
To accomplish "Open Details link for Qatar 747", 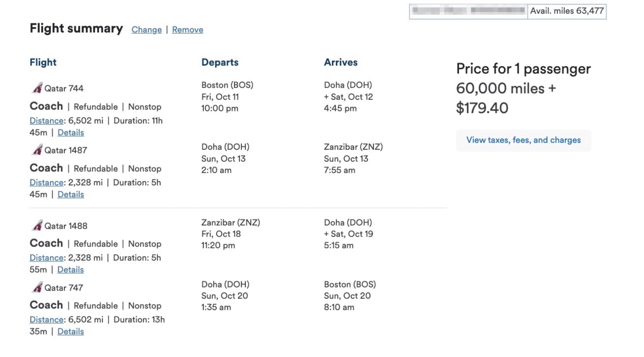I will (71, 331).
